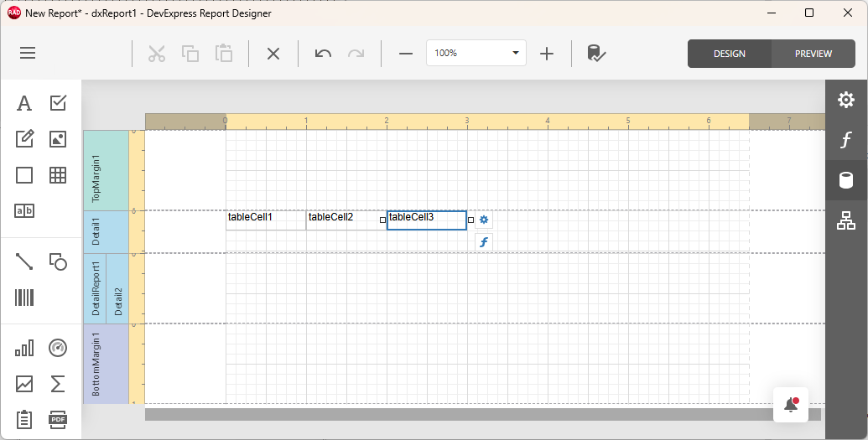Open the notifications bell
The height and width of the screenshot is (440, 868).
coord(791,405)
